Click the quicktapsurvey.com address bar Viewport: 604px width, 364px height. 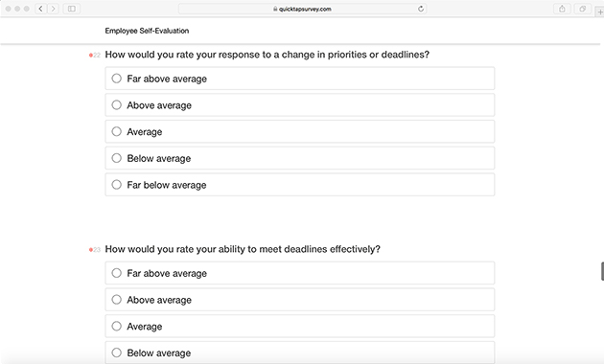point(302,9)
